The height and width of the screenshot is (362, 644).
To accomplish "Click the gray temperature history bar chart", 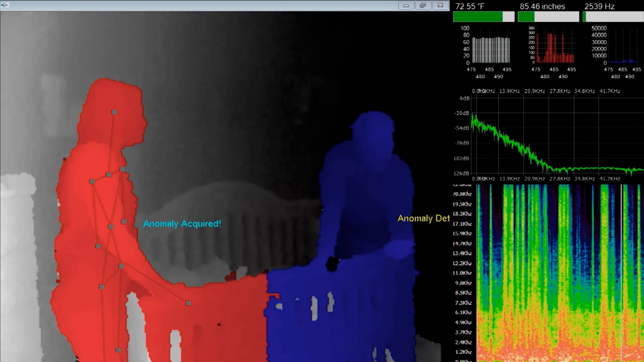I will (491, 50).
